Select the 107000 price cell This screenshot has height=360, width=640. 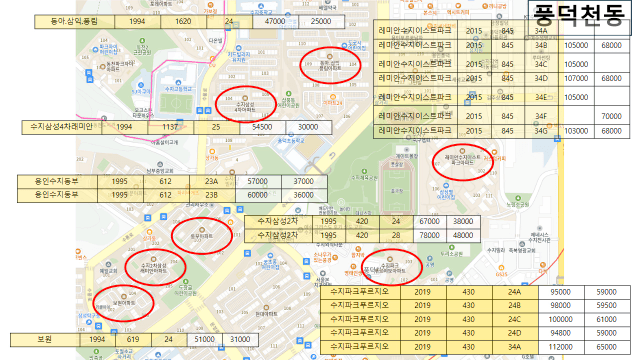[576, 78]
